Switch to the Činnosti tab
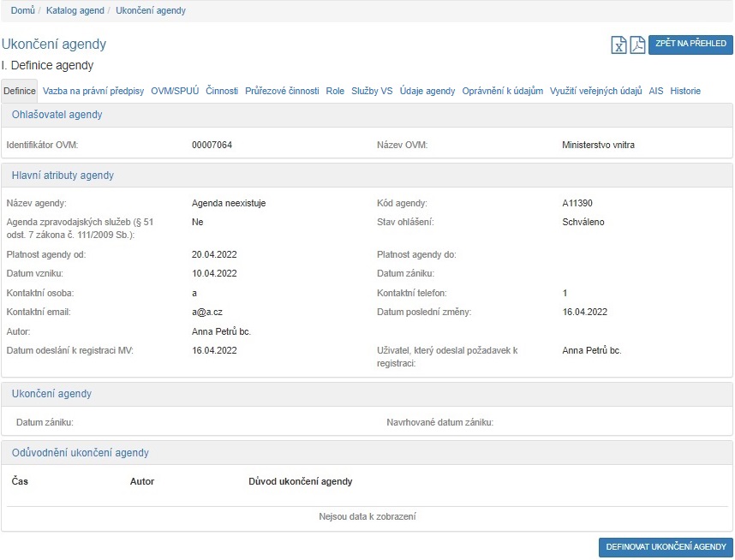The height and width of the screenshot is (560, 735). 222,91
